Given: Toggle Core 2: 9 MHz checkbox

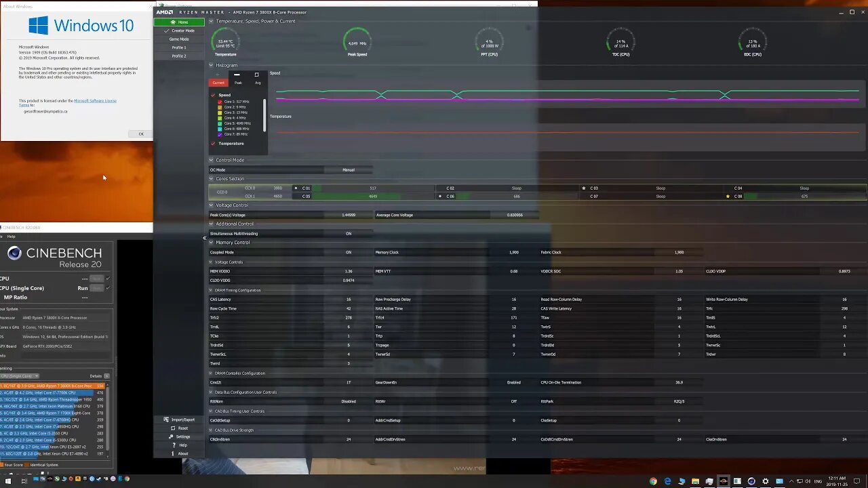Looking at the screenshot, I should [x=220, y=107].
